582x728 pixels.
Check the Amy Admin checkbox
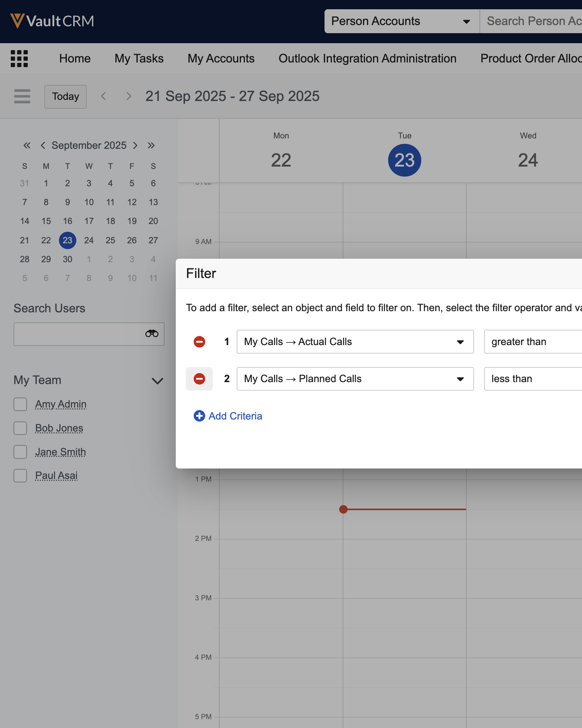pos(20,404)
